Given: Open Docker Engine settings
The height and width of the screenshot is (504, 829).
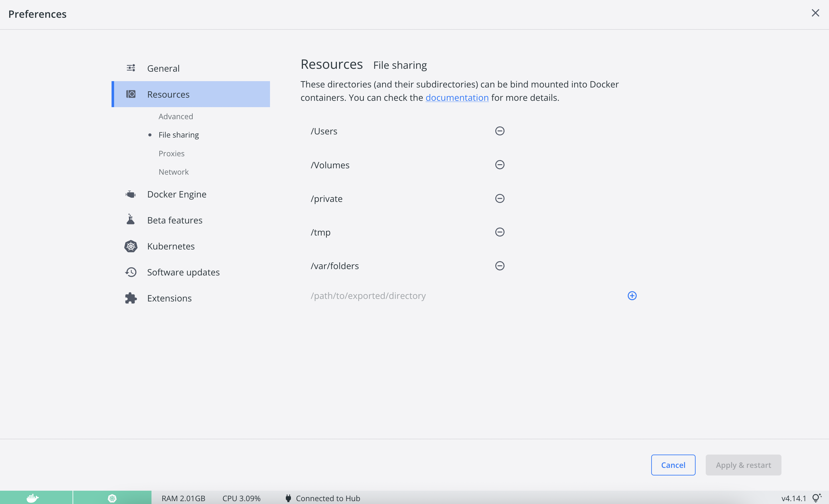Looking at the screenshot, I should click(177, 194).
